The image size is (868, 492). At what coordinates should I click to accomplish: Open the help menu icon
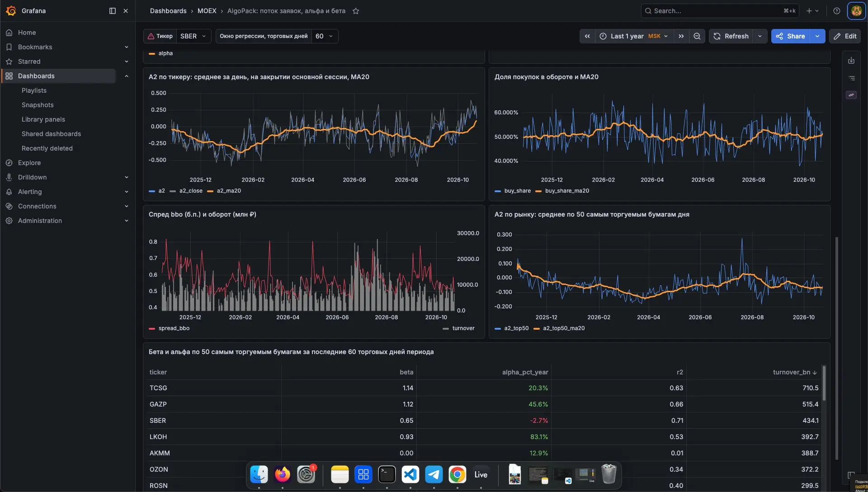click(x=837, y=11)
